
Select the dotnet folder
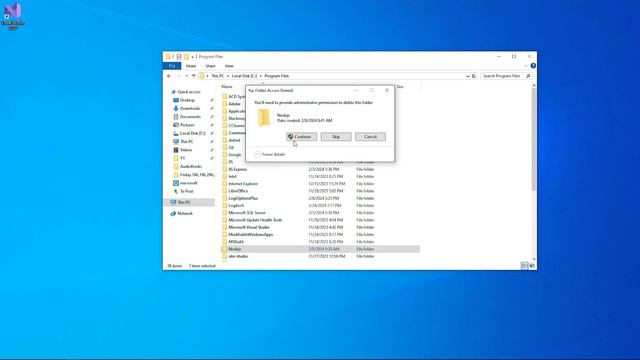coord(234,140)
